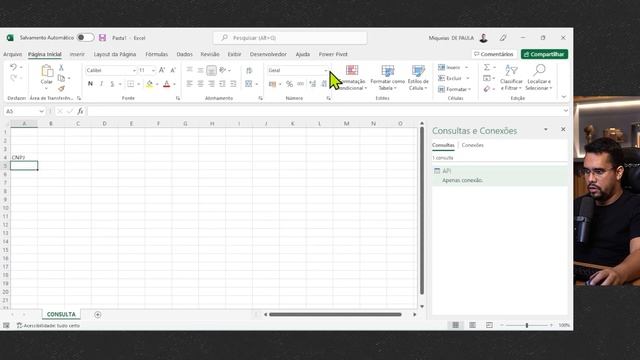Click the Accounting number format icon

(273, 84)
